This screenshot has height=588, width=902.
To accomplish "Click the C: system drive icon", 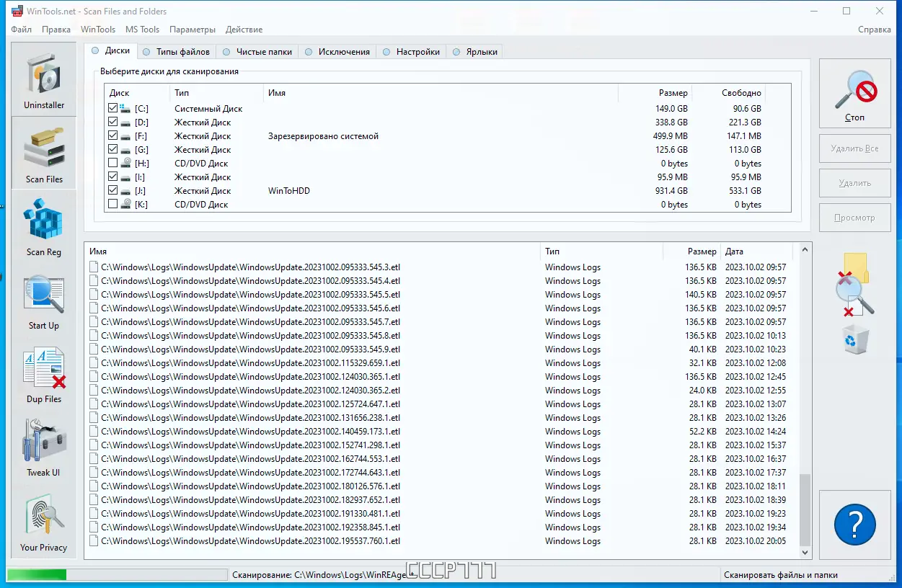I will coord(125,108).
